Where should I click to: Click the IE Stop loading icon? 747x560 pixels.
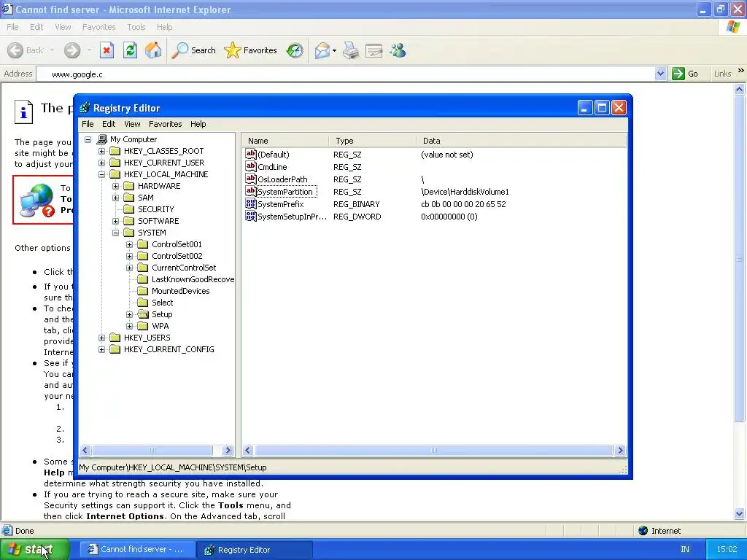tap(107, 50)
